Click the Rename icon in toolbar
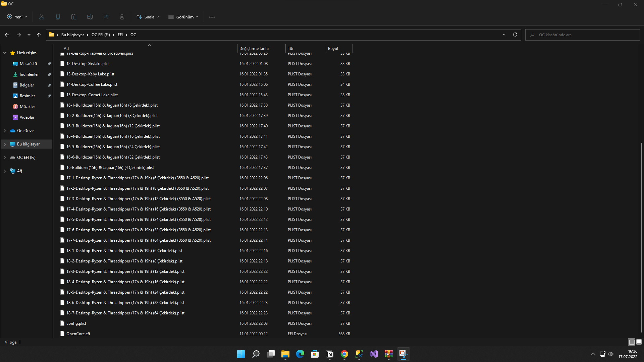Image resolution: width=644 pixels, height=362 pixels. (x=90, y=17)
